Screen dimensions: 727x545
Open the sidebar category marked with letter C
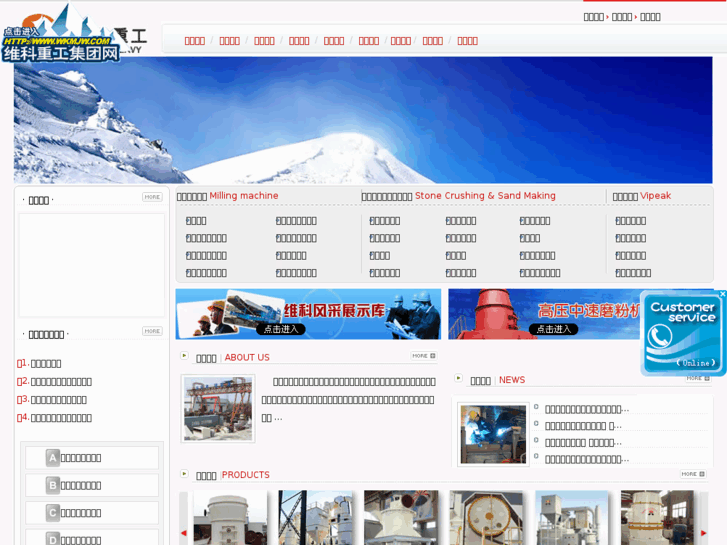[x=92, y=513]
